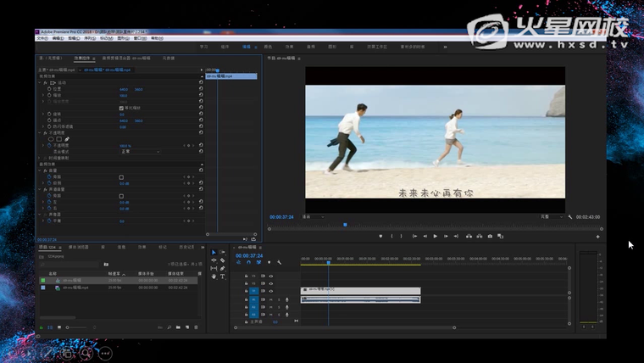Open the File menu in the menu bar

coord(41,38)
